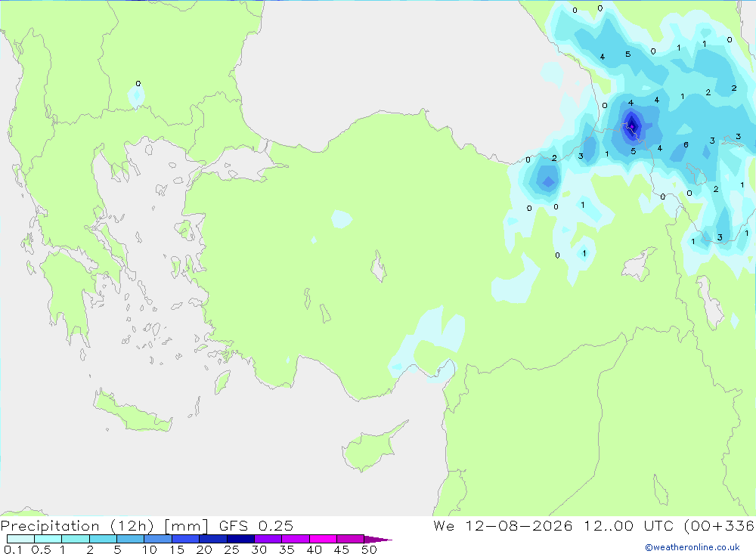The height and width of the screenshot is (554, 756).
Task: Click the "0.1" legend scale label
Action: pyautogui.click(x=13, y=549)
